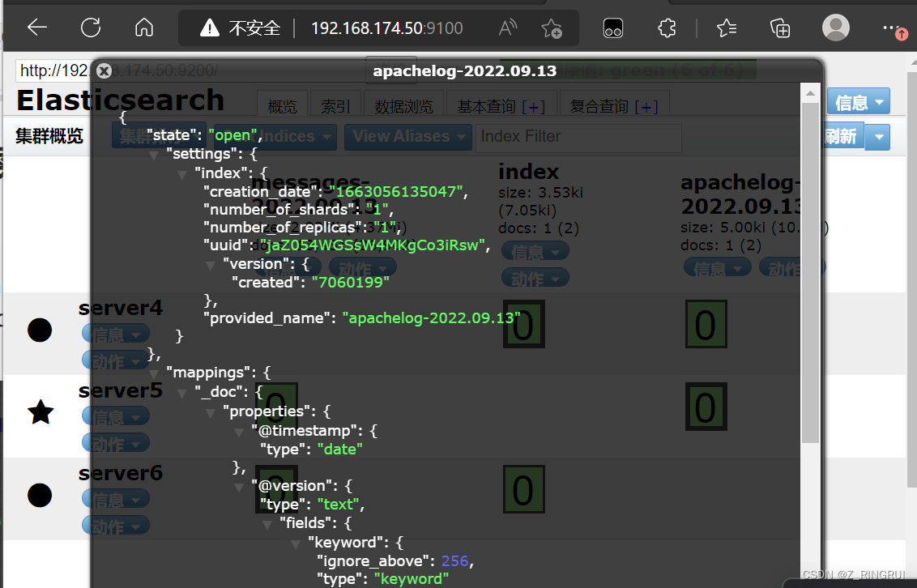Reload the page with the refresh icon
This screenshot has height=588, width=917.
tap(91, 28)
